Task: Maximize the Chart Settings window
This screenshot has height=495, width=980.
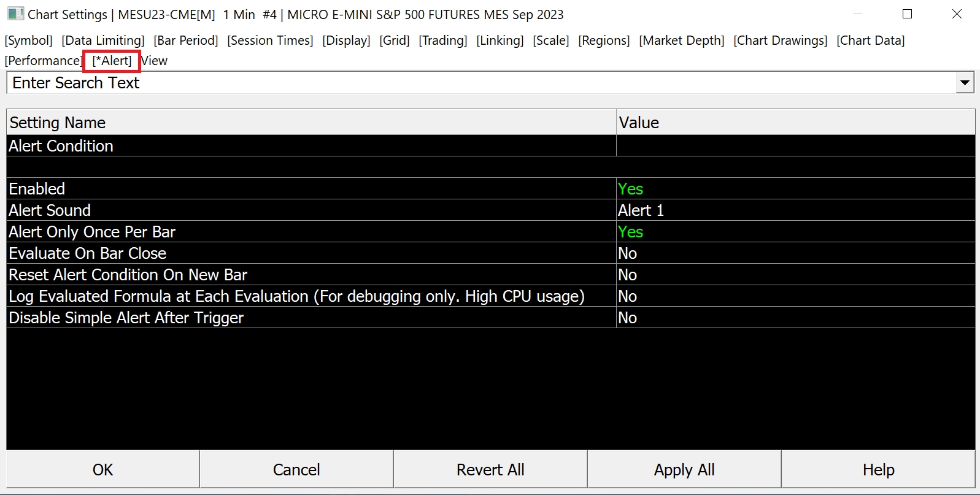Action: click(x=907, y=14)
